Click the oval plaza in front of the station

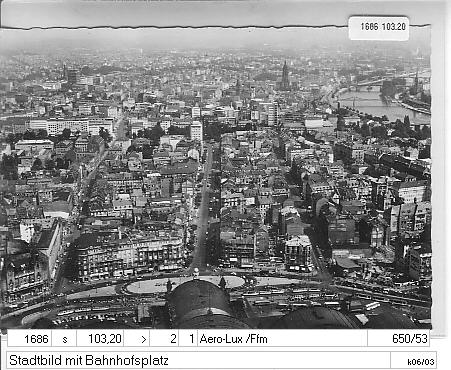(x=184, y=285)
